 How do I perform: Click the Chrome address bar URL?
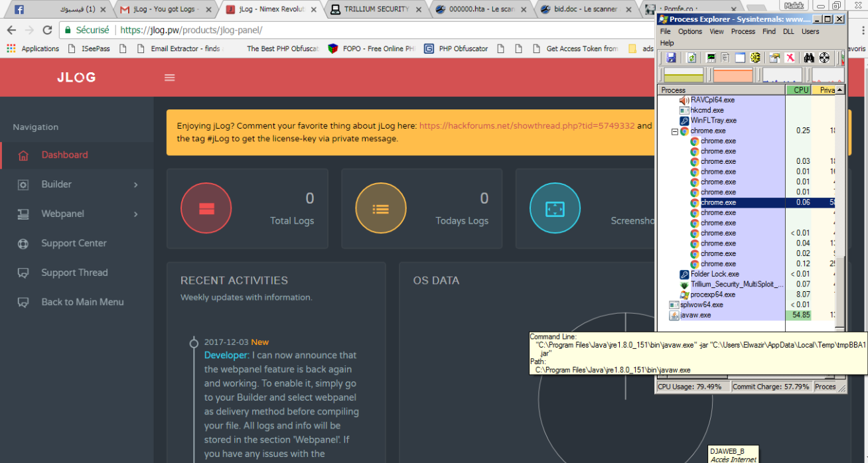point(191,30)
